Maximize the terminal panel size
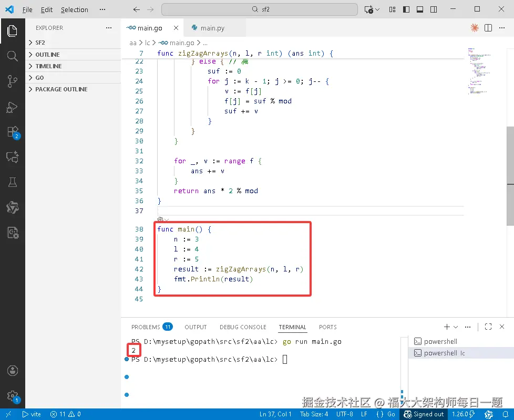 point(488,327)
